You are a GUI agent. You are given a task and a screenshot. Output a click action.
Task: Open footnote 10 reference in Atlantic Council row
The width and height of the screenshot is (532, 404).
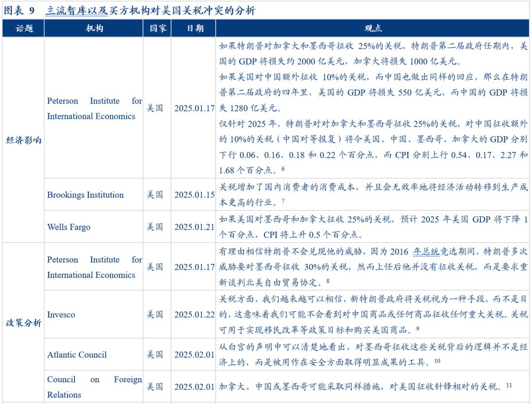(x=437, y=361)
